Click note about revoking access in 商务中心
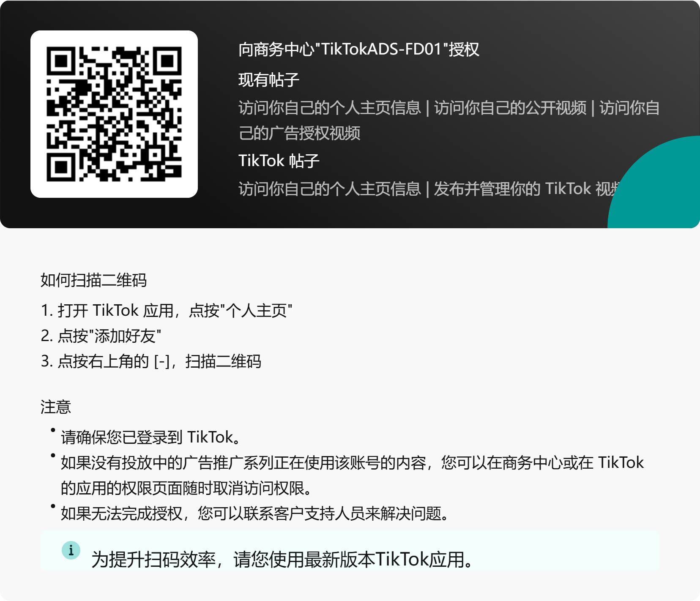 [x=352, y=475]
